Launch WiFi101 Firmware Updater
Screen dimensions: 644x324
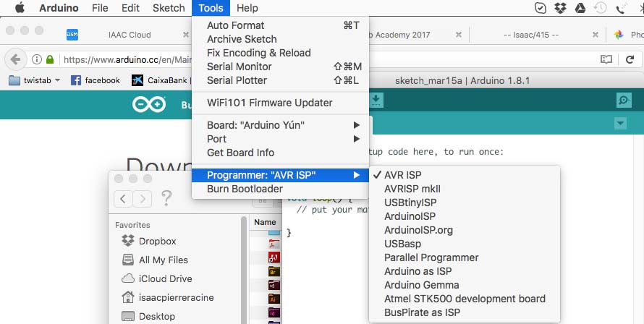[281, 103]
